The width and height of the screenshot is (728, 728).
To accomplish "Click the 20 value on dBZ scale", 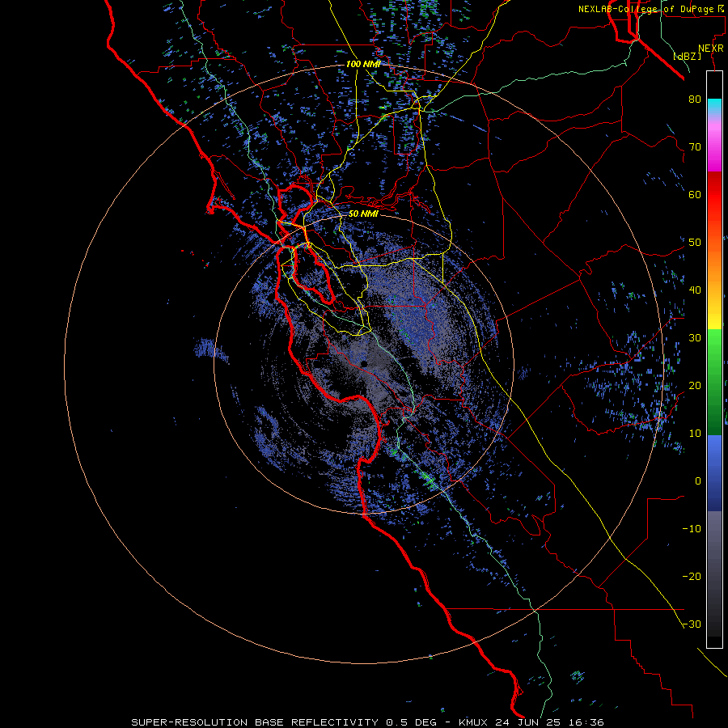I will [x=695, y=386].
